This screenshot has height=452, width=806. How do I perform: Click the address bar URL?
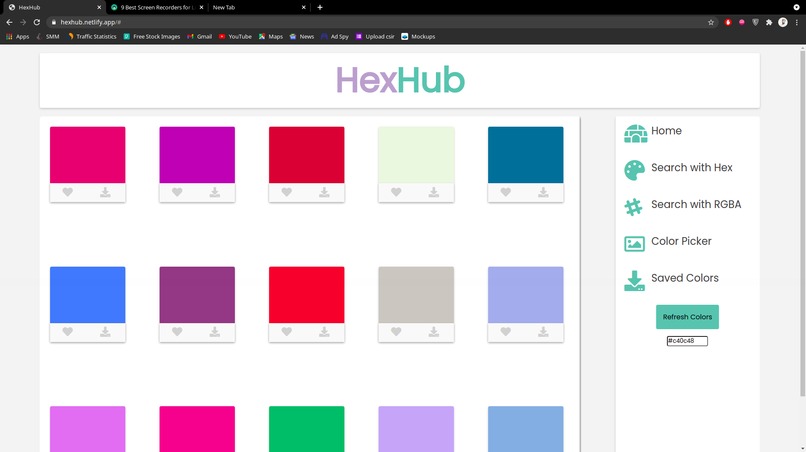tap(90, 22)
